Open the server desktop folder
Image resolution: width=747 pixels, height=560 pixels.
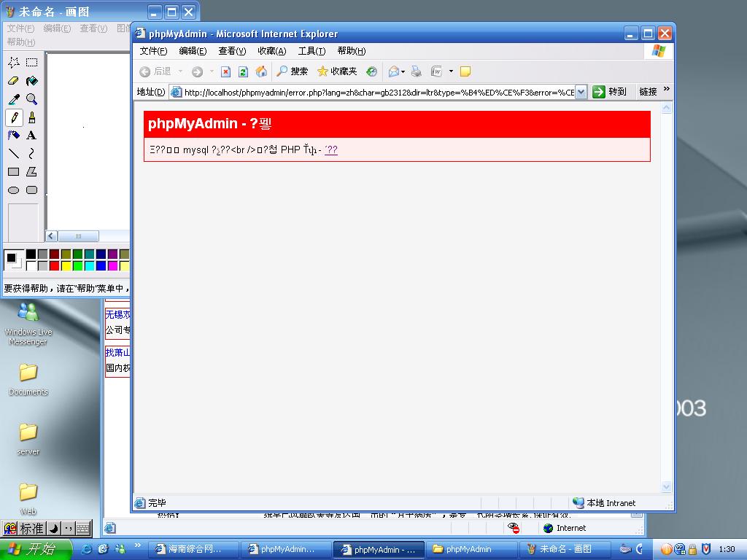click(28, 439)
